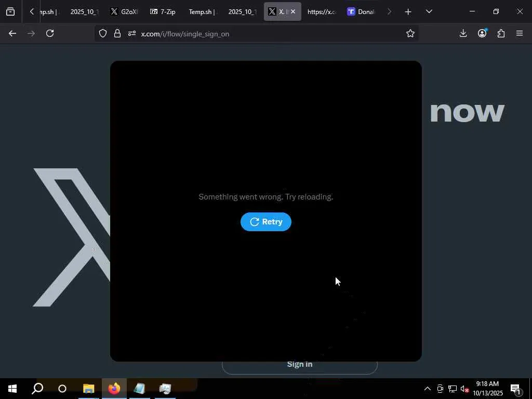
Task: Open Cortana circle in taskbar
Action: point(62,389)
